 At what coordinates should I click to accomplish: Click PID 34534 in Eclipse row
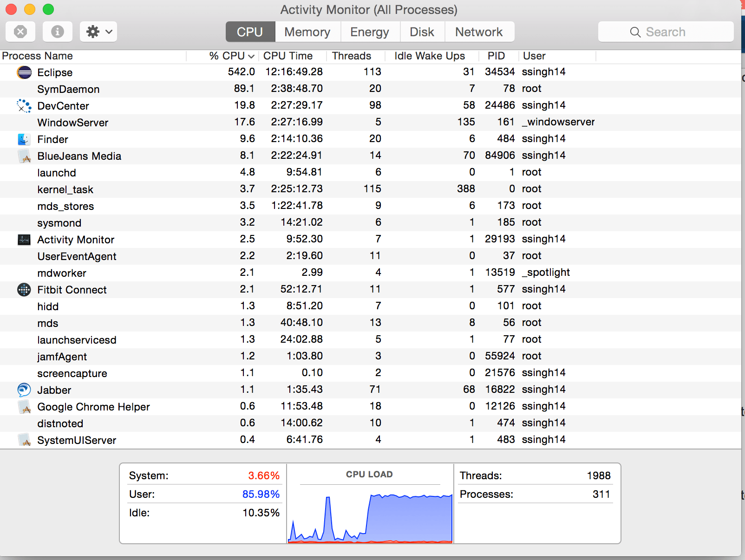click(x=500, y=72)
